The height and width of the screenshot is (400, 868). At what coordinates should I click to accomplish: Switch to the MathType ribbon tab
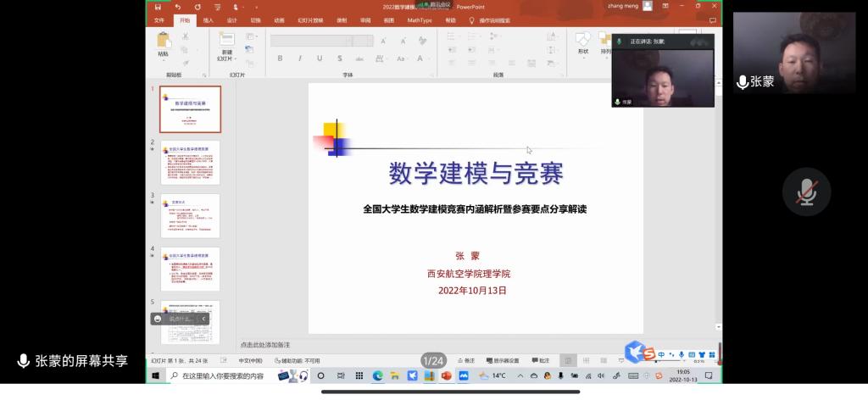point(419,20)
